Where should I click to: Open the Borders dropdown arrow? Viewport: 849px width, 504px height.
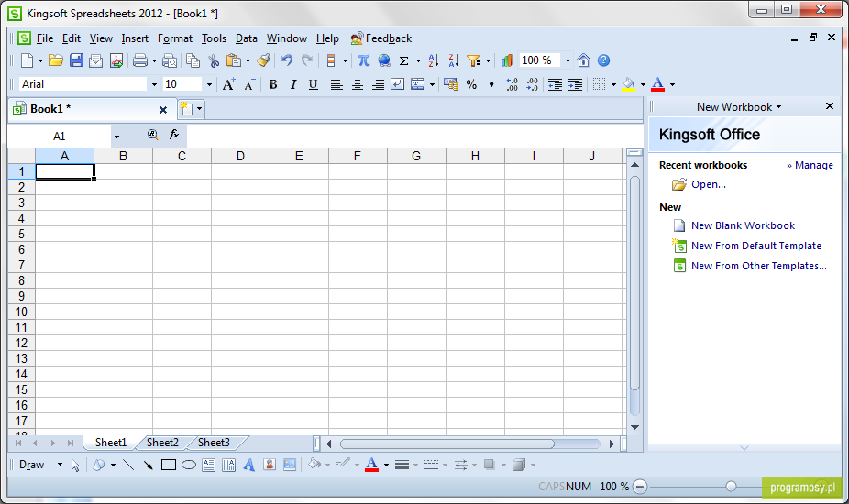(613, 84)
